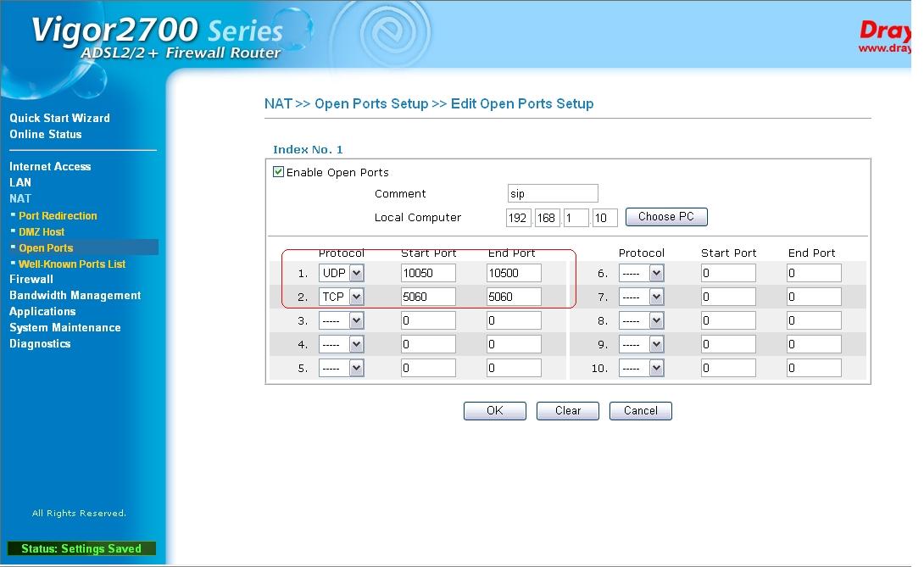Click the OK button
The height and width of the screenshot is (567, 924).
pos(495,410)
